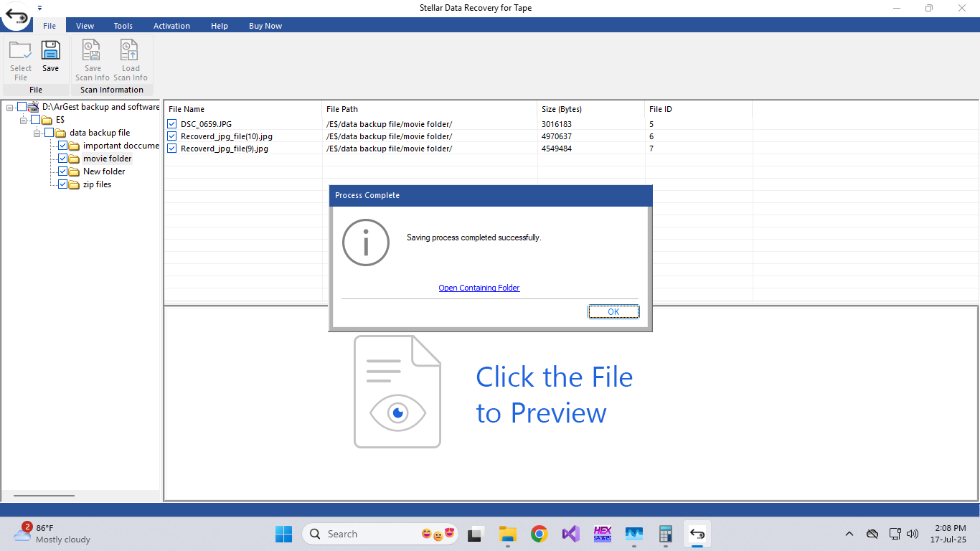Open Visual Studio from the taskbar
The height and width of the screenshot is (551, 980).
click(x=571, y=534)
